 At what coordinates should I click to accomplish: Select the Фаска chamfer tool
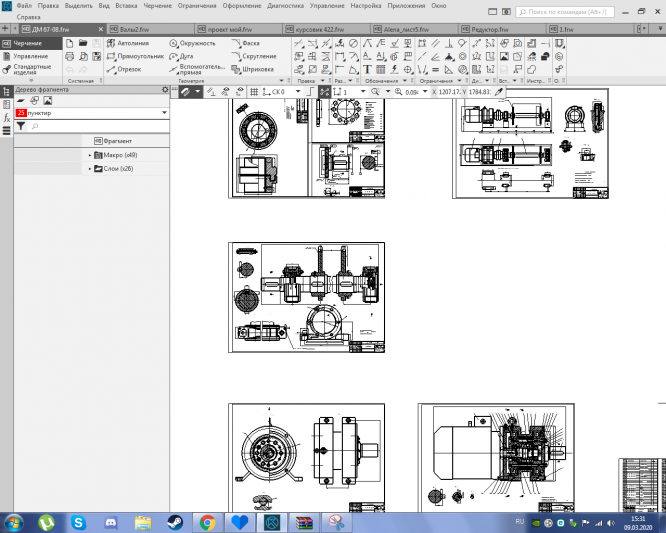[x=250, y=44]
